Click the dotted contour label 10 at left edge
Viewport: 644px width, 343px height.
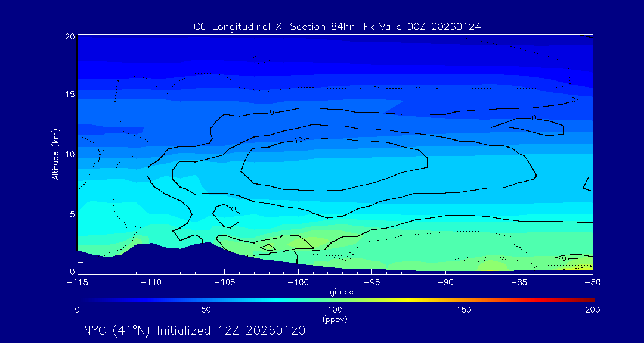[101, 152]
